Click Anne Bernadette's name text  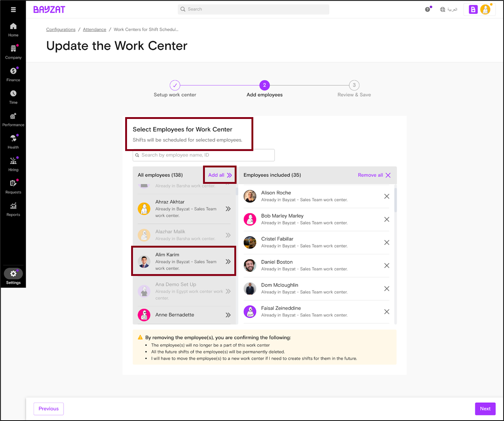[175, 315]
